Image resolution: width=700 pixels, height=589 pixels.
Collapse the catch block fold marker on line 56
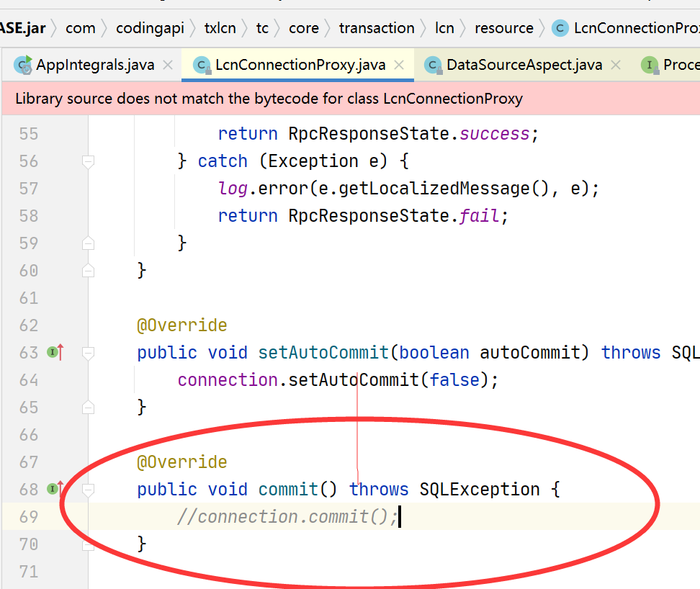[88, 161]
